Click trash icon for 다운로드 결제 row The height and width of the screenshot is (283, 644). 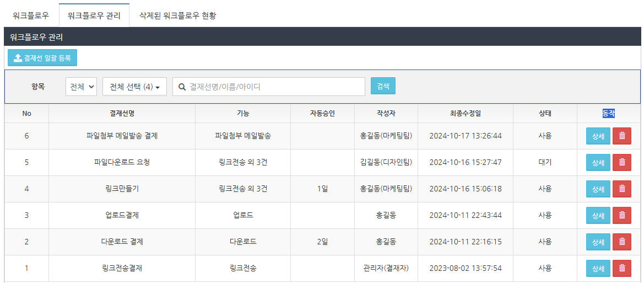point(622,242)
